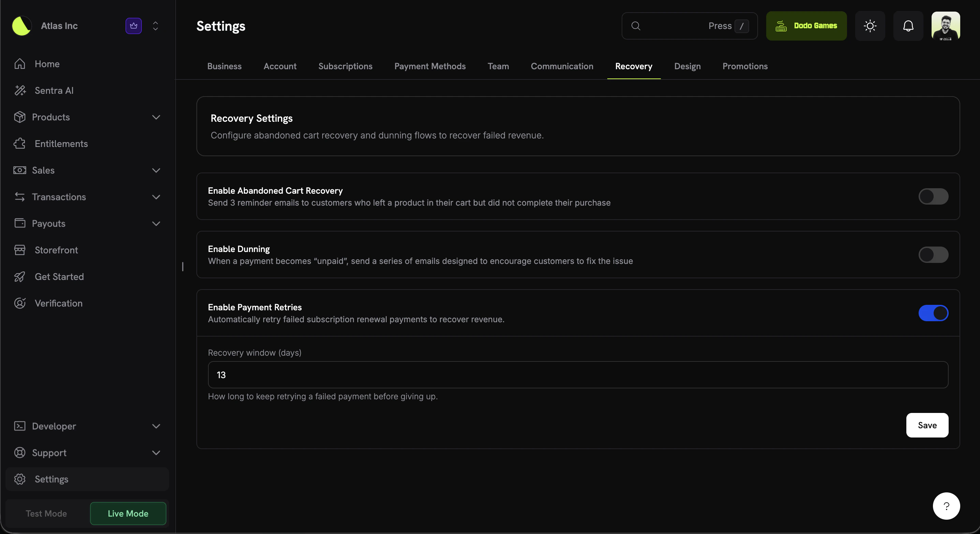This screenshot has height=534, width=980.
Task: Click the Support lifebuoy icon
Action: pos(20,453)
